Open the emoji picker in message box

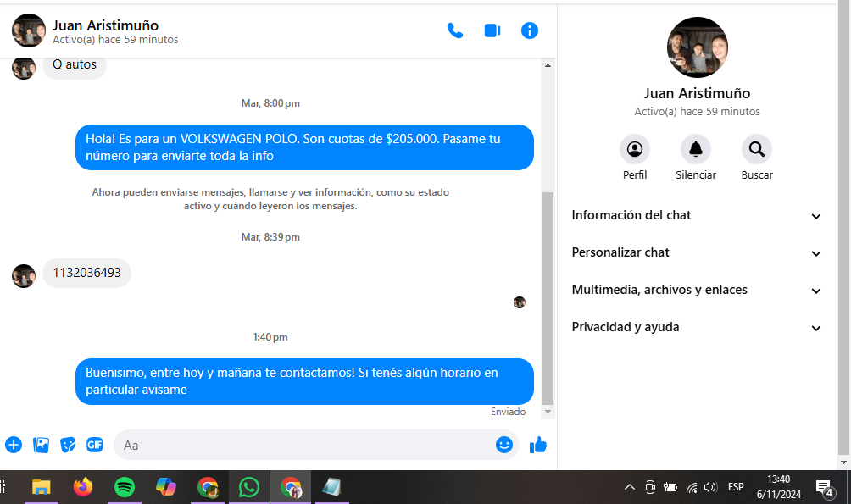[504, 445]
